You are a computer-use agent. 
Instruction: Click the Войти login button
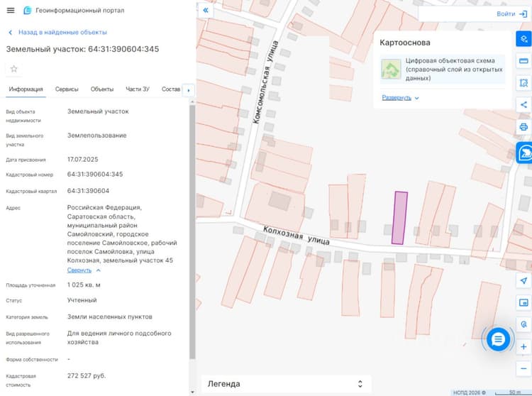coord(511,14)
